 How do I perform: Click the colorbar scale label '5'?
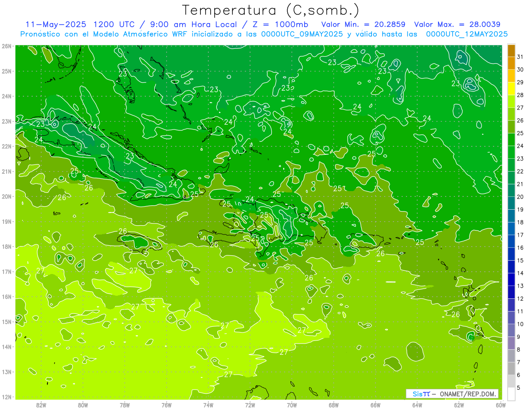pyautogui.click(x=519, y=388)
